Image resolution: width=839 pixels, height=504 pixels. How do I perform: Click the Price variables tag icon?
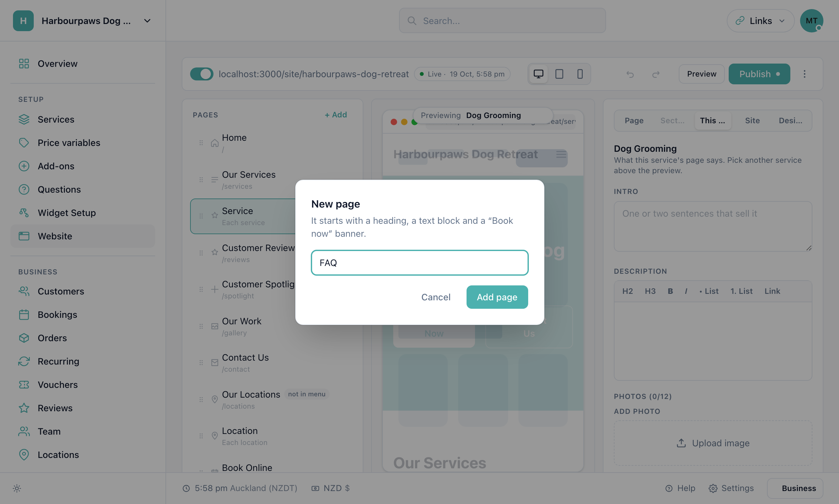pyautogui.click(x=24, y=143)
